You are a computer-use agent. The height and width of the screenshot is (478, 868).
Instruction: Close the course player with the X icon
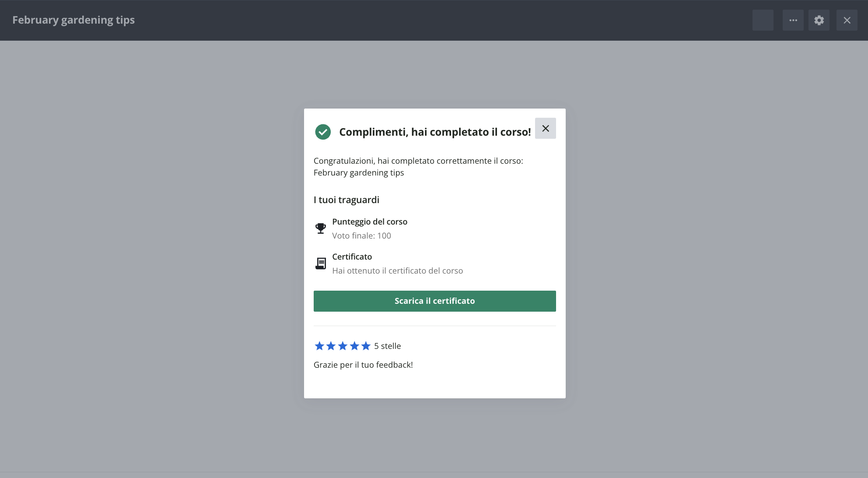point(847,20)
